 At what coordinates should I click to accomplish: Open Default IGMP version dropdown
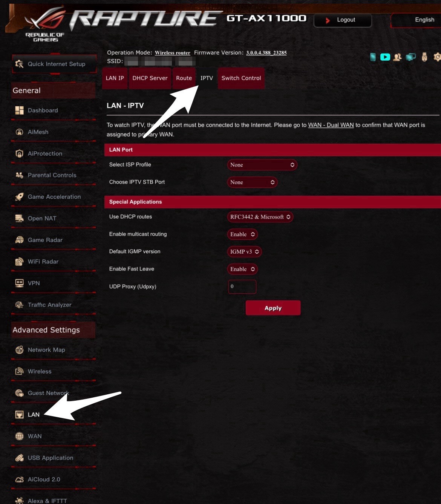[244, 251]
